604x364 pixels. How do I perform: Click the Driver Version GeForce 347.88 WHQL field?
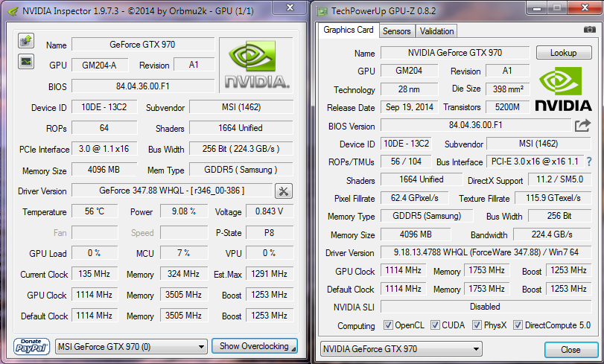coord(172,191)
